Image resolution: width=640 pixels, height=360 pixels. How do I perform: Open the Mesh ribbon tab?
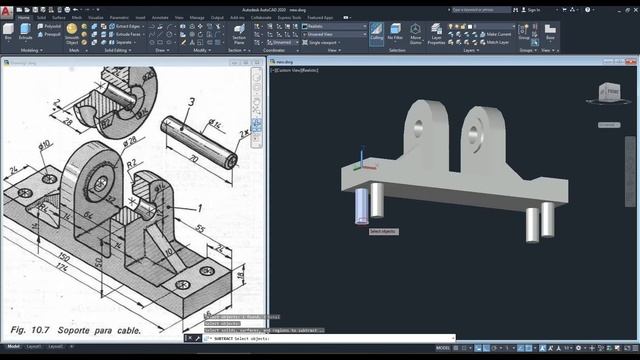pyautogui.click(x=77, y=18)
